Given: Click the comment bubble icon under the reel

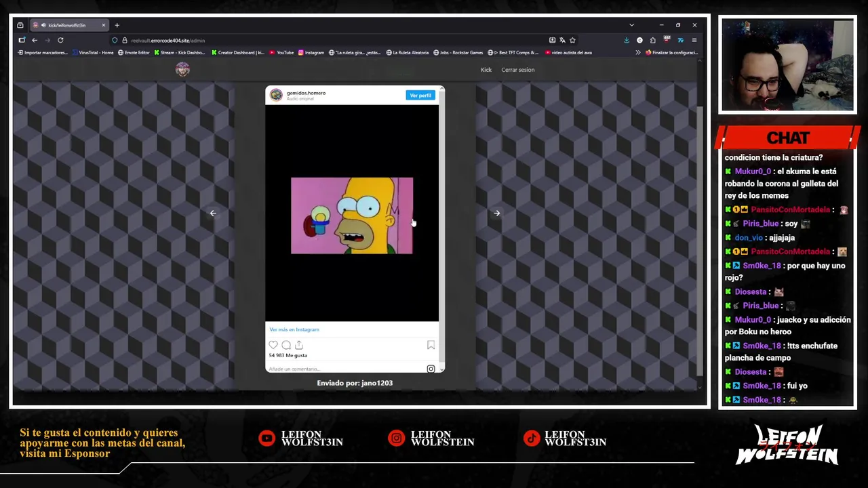Looking at the screenshot, I should pos(286,345).
